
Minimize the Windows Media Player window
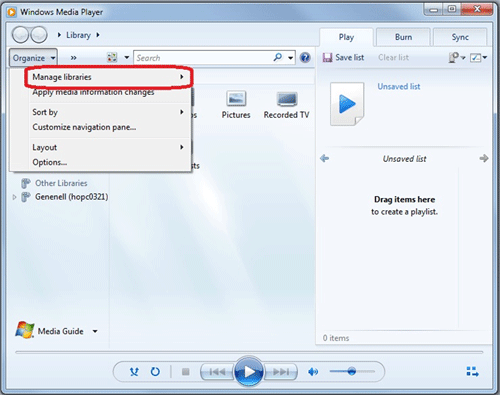[433, 10]
